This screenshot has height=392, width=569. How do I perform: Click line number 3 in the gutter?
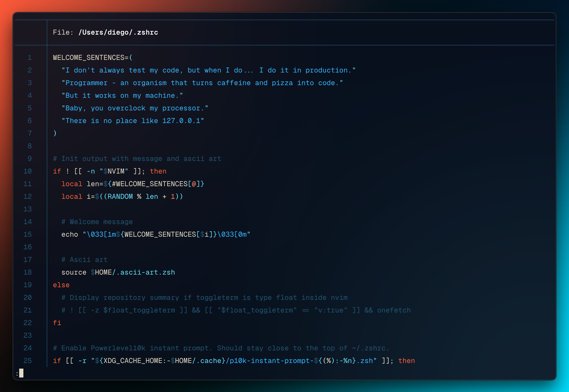pyautogui.click(x=30, y=83)
